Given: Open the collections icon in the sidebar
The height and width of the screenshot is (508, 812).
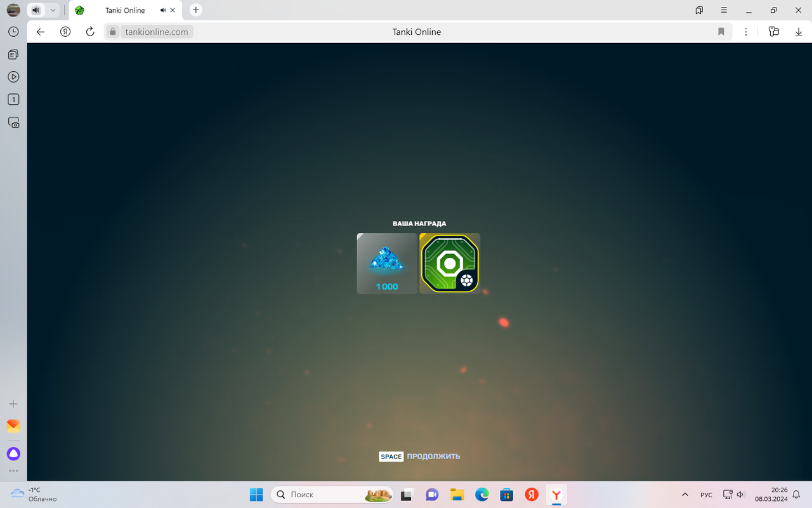Looking at the screenshot, I should pyautogui.click(x=13, y=55).
